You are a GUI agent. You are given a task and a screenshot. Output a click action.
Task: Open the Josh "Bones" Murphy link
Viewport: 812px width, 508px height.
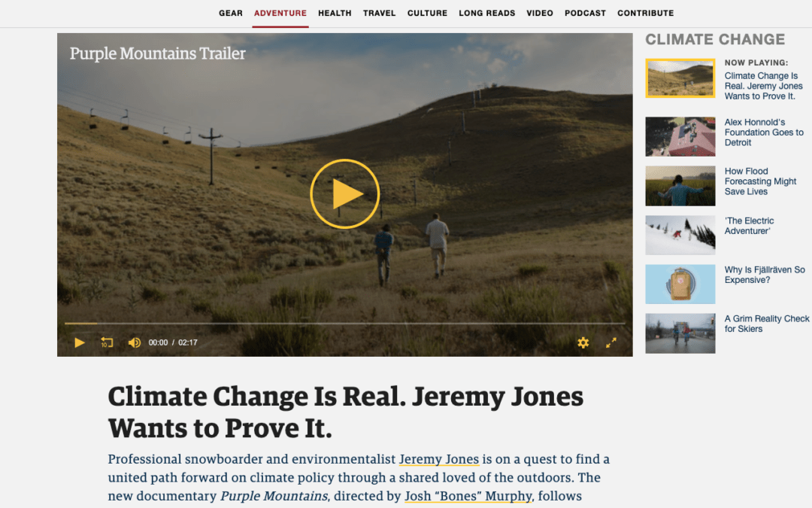click(x=468, y=496)
